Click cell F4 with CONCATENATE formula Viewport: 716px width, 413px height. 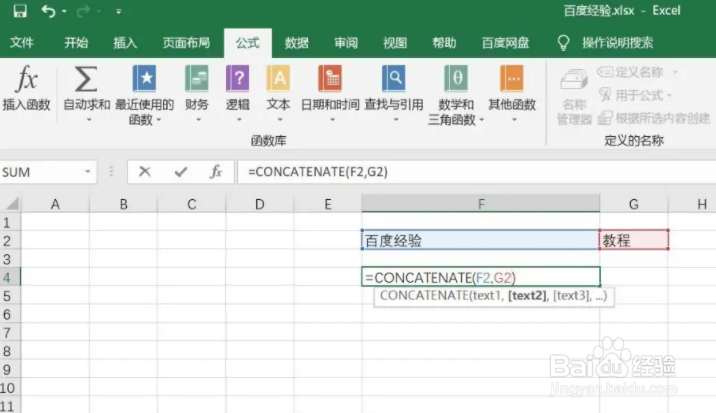point(481,277)
